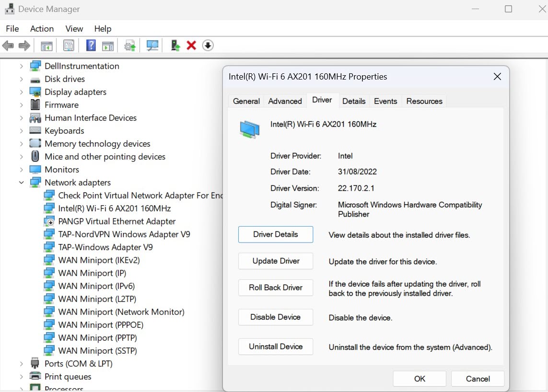
Task: Click the Action Pane toggle toolbar icon
Action: pyautogui.click(x=108, y=46)
